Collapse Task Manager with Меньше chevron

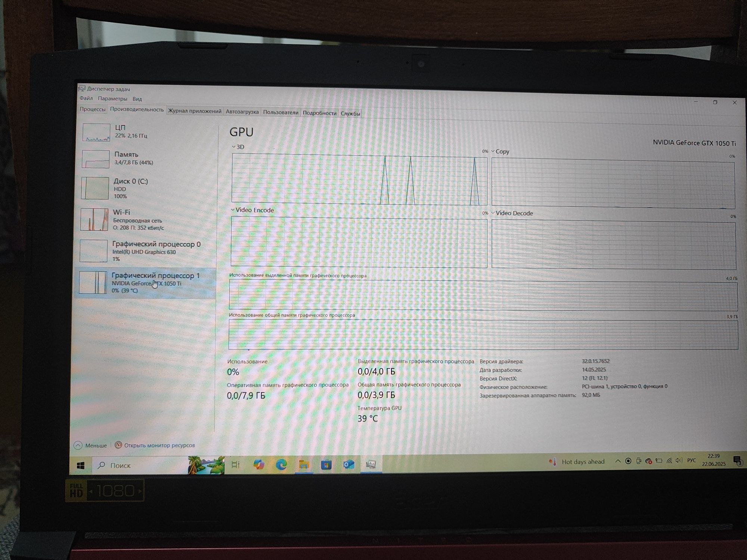78,445
